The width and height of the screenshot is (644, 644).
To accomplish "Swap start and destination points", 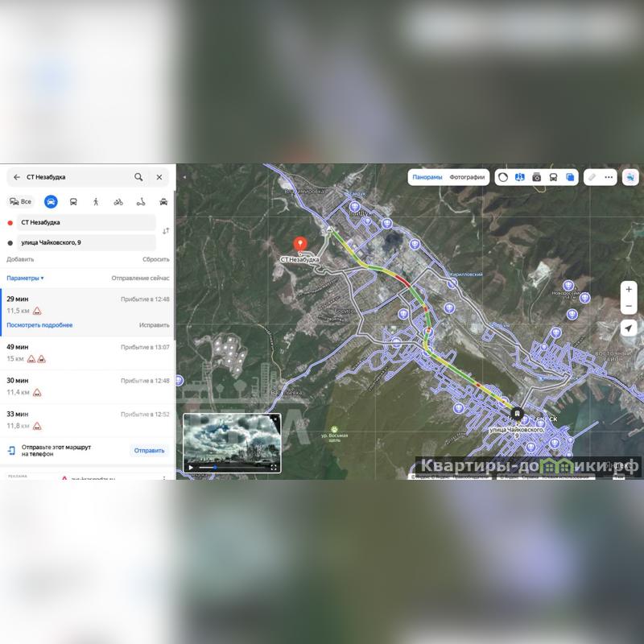I will (x=166, y=231).
